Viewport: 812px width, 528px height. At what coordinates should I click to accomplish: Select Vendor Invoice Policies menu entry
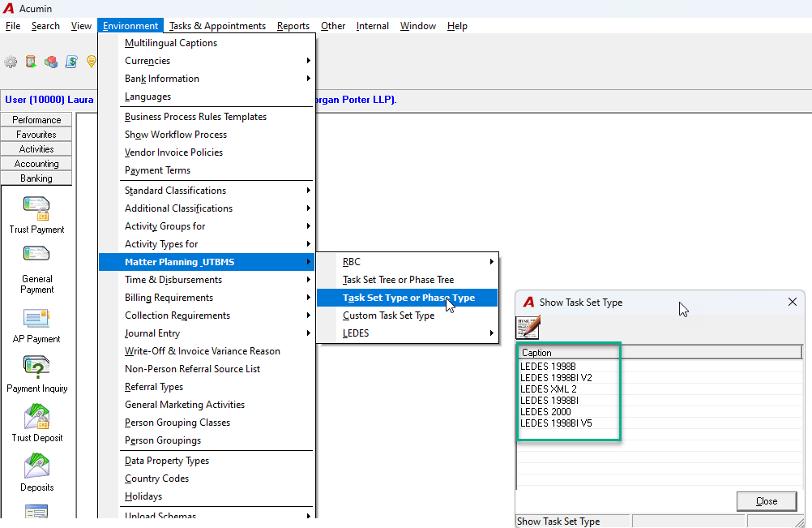click(207, 152)
